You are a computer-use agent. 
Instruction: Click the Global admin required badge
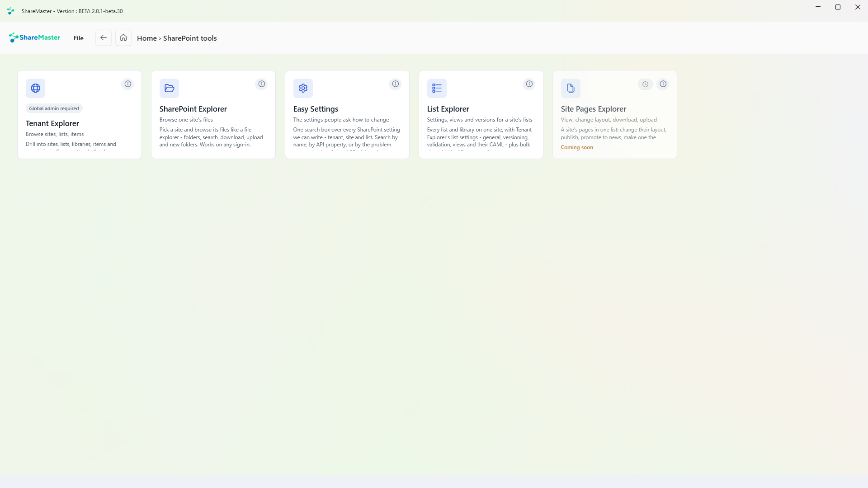tap(54, 108)
